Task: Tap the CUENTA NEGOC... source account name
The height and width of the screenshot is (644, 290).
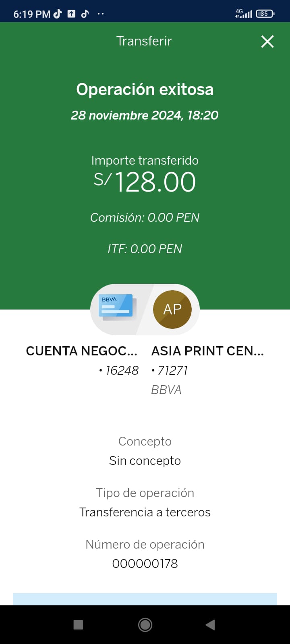Action: 81,351
